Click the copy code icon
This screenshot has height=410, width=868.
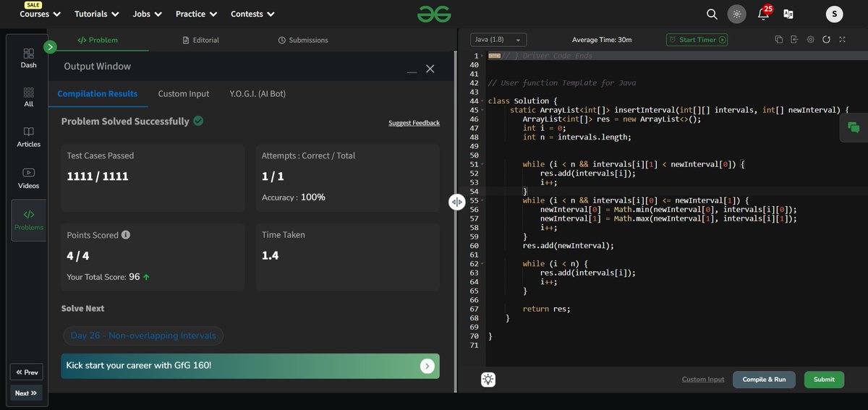779,40
